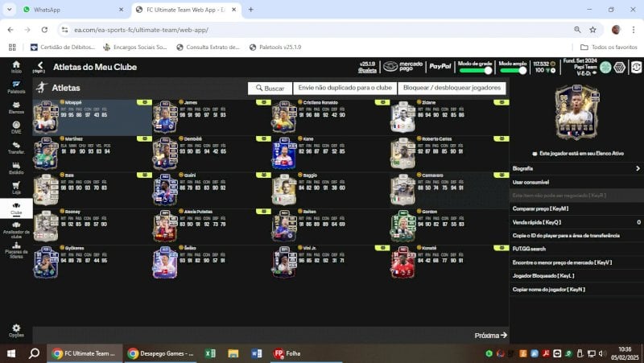The image size is (644, 363).
Task: Open Opções gear icon in sidebar
Action: pyautogui.click(x=16, y=330)
